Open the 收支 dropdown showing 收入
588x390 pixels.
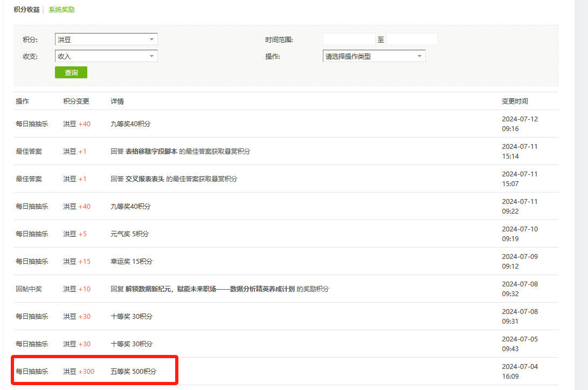click(106, 56)
